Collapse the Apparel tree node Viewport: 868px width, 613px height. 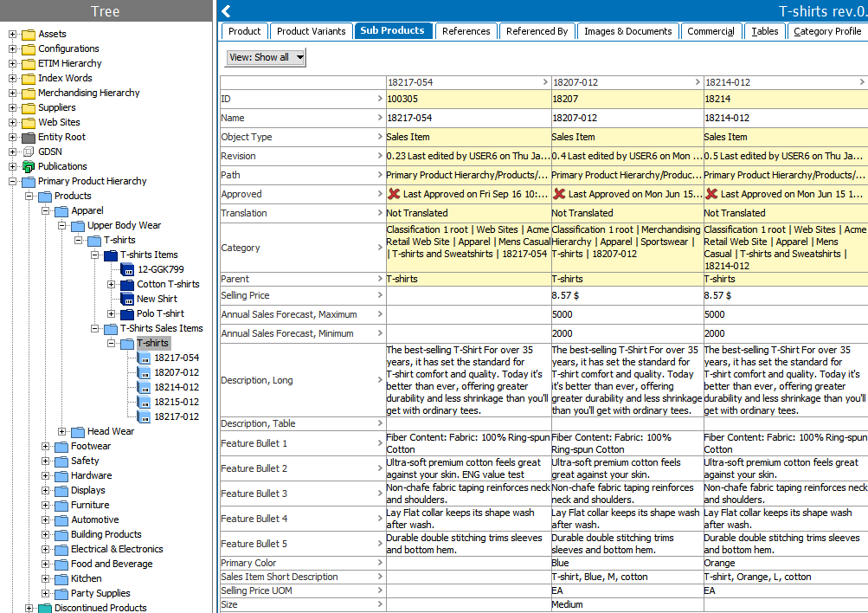click(45, 210)
